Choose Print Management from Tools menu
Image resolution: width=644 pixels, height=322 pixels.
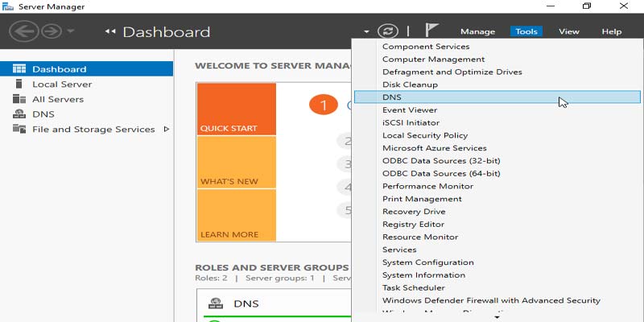coord(497,199)
